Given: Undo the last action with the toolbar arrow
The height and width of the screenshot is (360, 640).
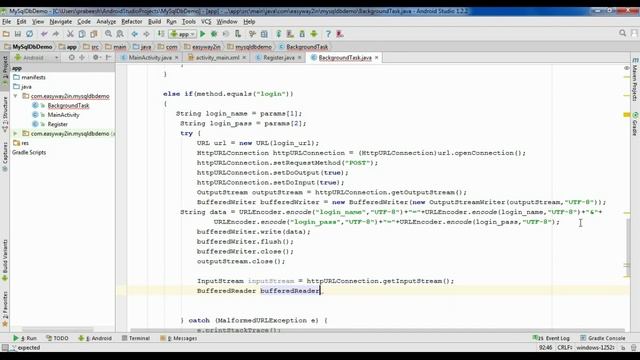Looking at the screenshot, I should pyautogui.click(x=44, y=34).
